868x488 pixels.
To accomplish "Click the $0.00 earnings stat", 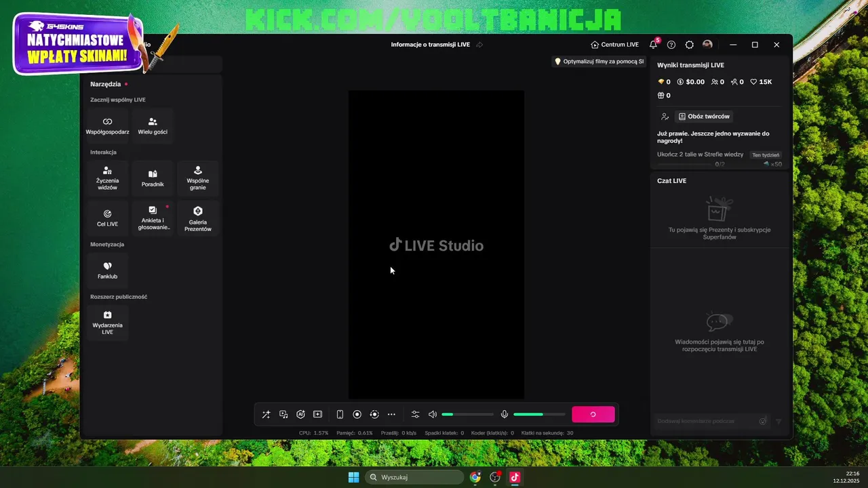I will [690, 82].
